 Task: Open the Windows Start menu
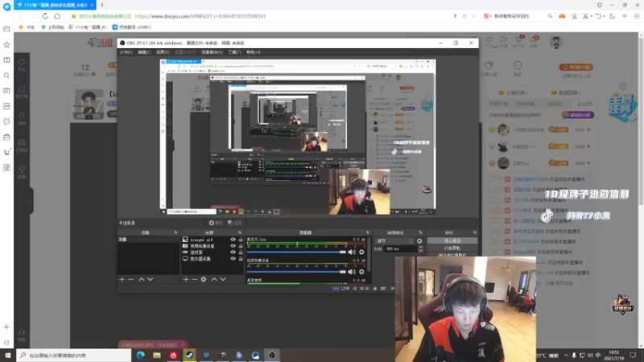(7, 355)
